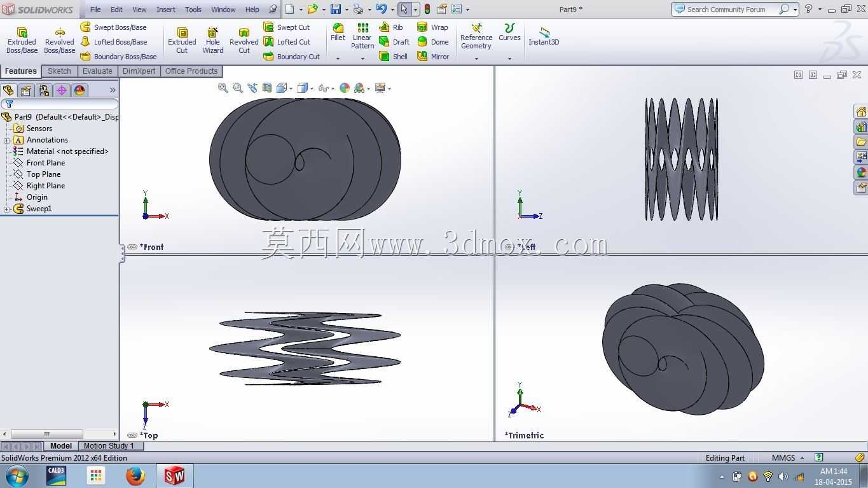Expand the Fillet dropdown arrow
This screenshot has height=488, width=868.
(338, 59)
